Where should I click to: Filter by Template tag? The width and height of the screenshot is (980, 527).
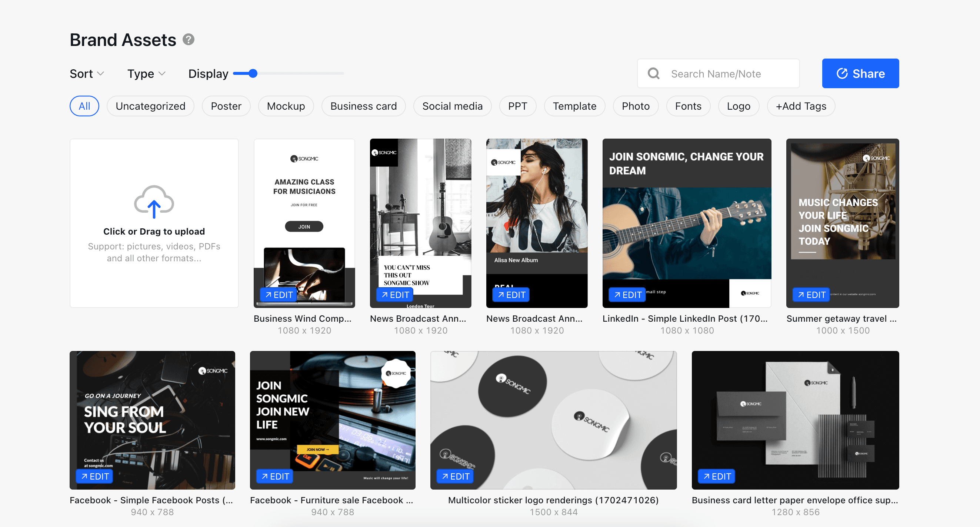pyautogui.click(x=574, y=106)
